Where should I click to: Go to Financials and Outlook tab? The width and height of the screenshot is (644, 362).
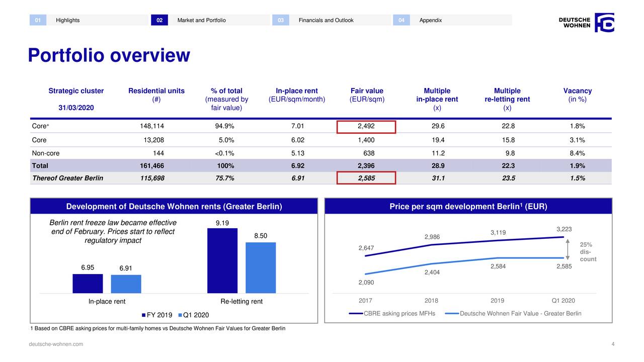[x=326, y=20]
